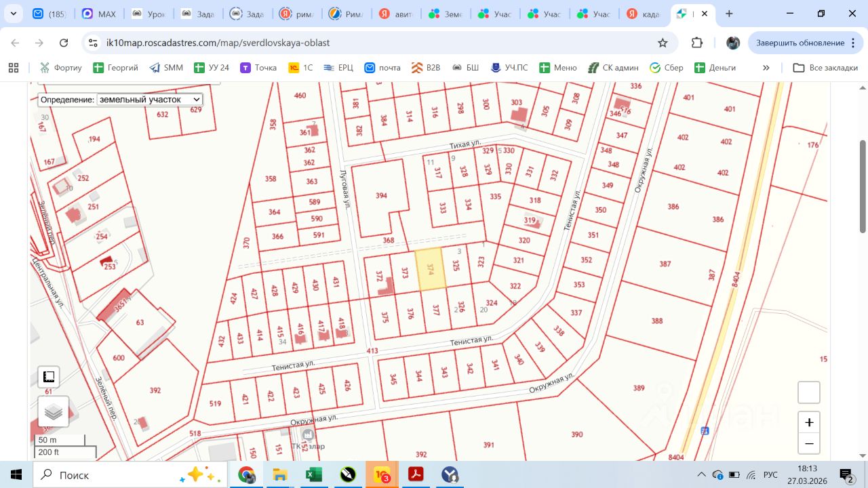Click the Тихая ул. street label

(465, 145)
